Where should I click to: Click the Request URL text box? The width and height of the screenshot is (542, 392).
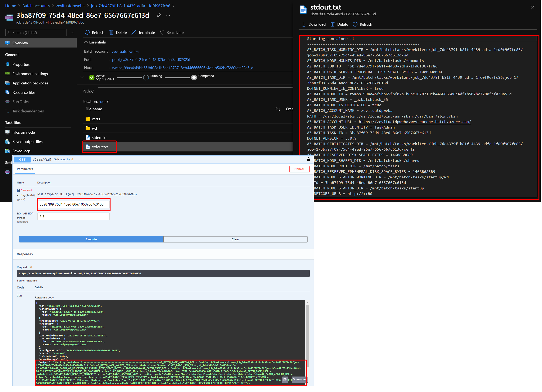tap(164, 274)
